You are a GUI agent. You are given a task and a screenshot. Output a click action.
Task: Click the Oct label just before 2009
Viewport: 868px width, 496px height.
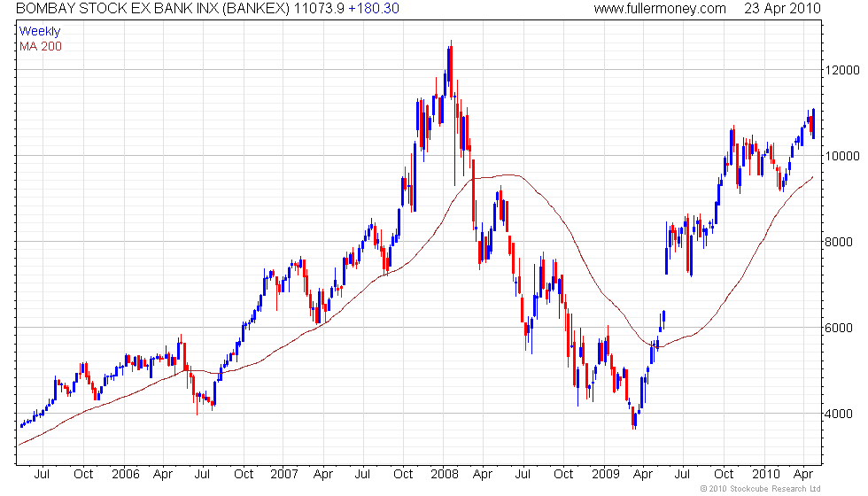pyautogui.click(x=563, y=474)
